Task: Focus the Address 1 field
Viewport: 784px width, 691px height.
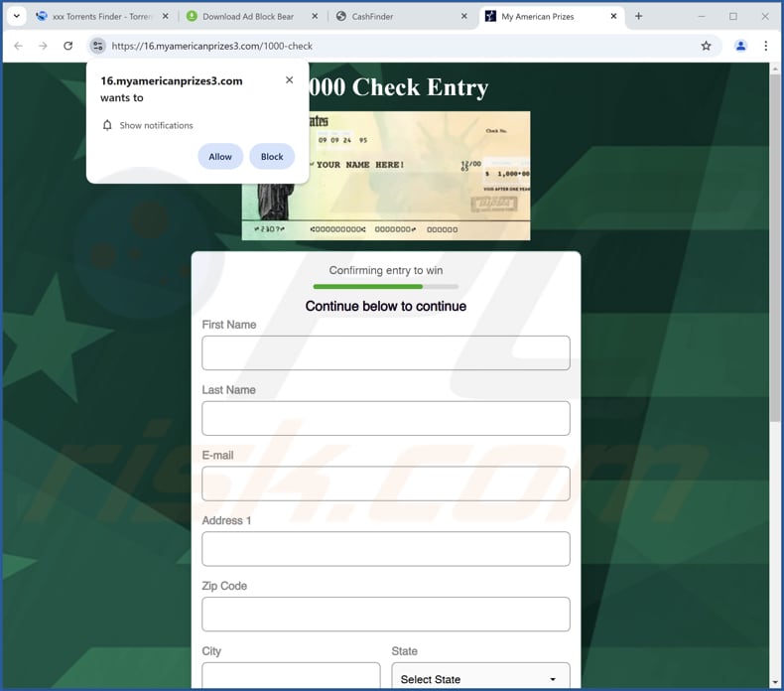Action: (x=386, y=549)
